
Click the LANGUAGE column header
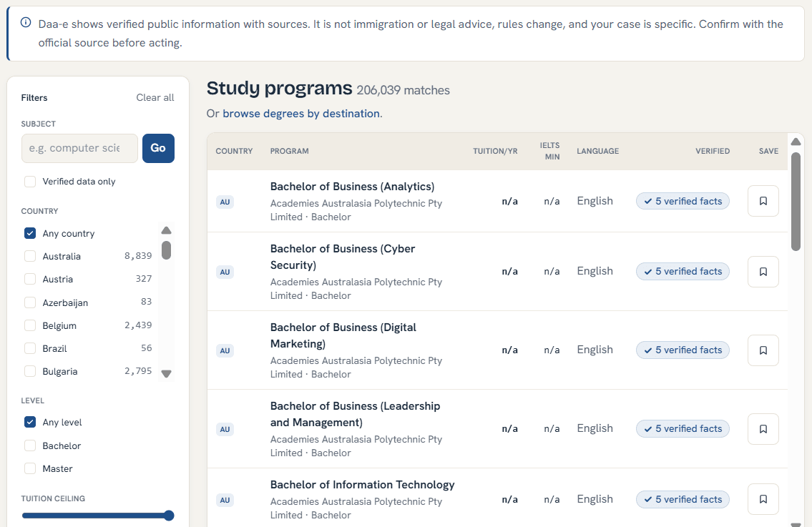(x=597, y=151)
